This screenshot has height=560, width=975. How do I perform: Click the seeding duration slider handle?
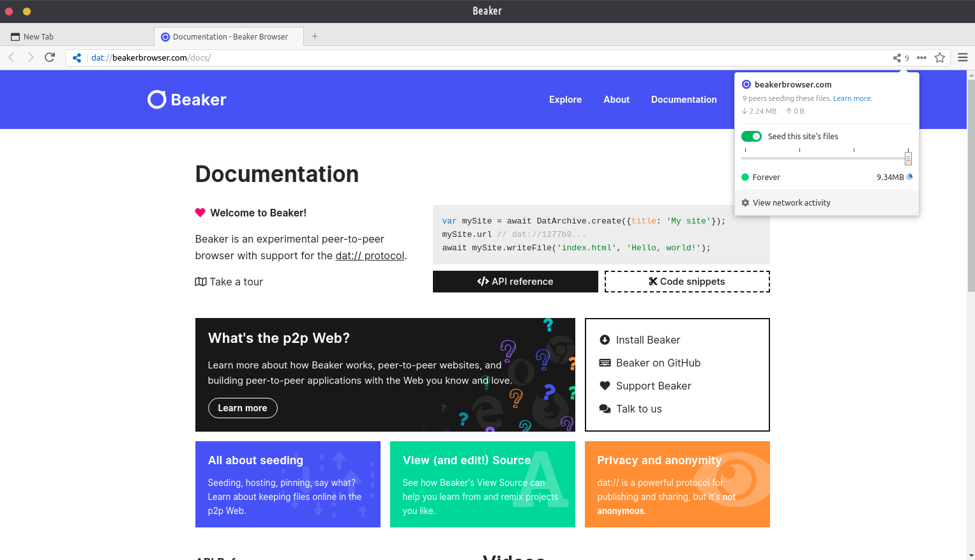click(908, 158)
